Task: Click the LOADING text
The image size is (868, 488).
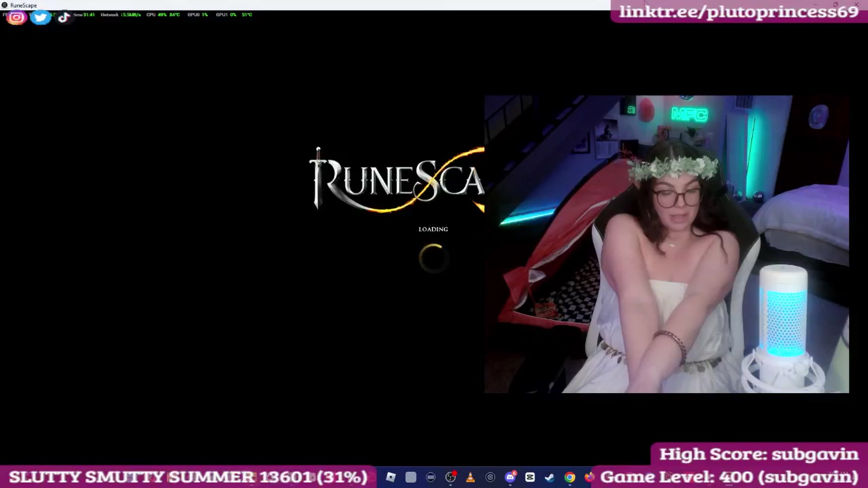Action: tap(433, 229)
